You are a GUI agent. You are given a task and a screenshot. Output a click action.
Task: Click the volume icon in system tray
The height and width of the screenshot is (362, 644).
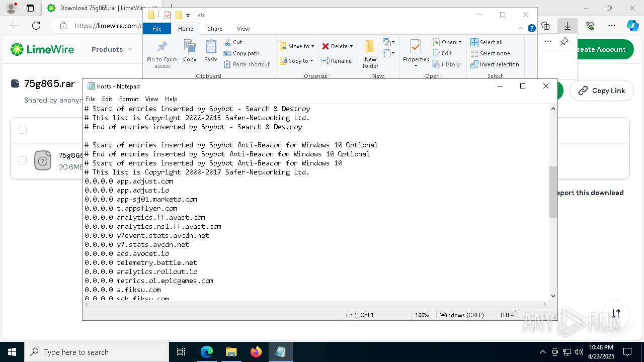pyautogui.click(x=579, y=352)
